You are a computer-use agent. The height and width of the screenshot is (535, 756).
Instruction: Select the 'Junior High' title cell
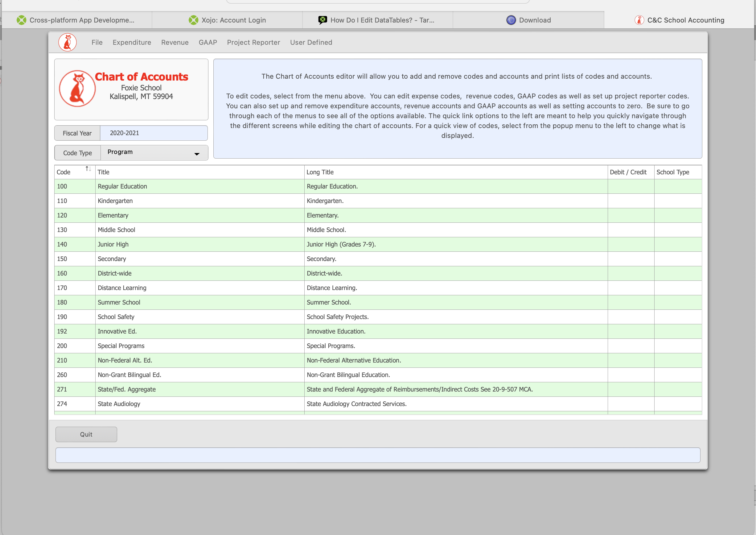point(200,244)
